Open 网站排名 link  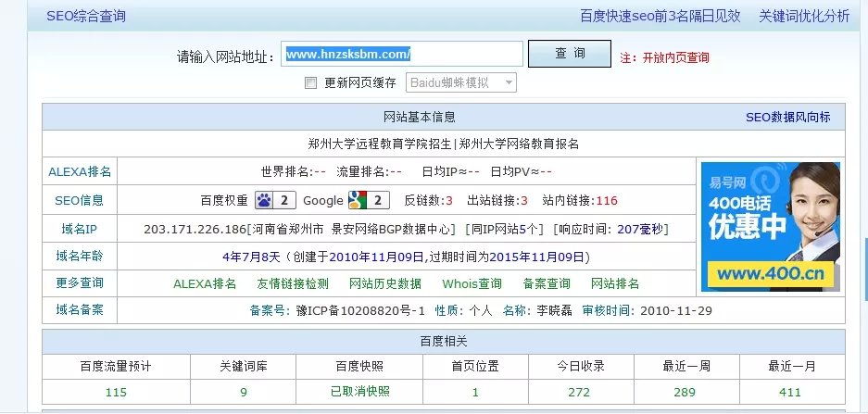(x=615, y=283)
